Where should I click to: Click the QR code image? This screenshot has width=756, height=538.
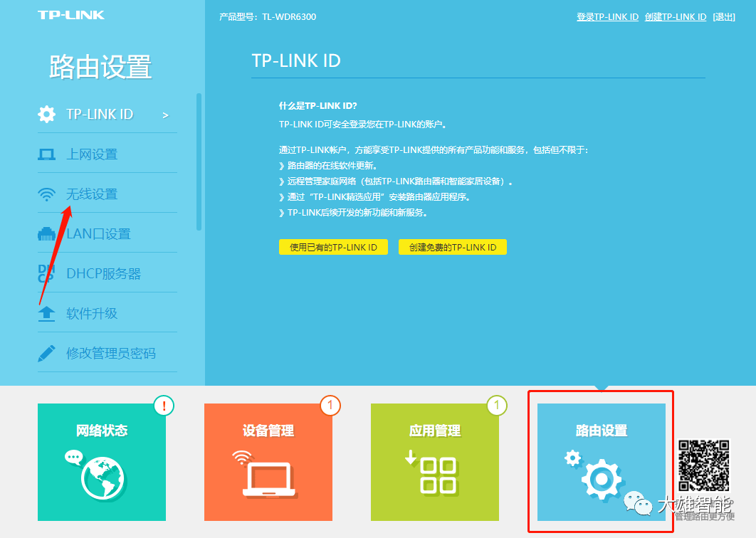point(704,465)
